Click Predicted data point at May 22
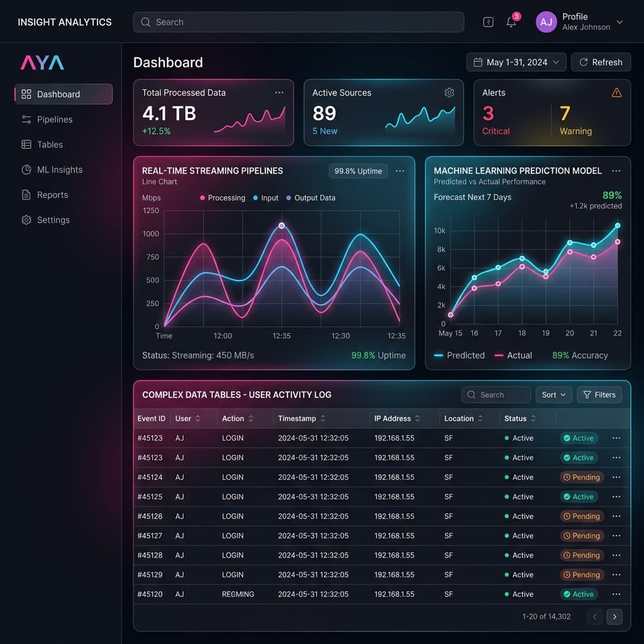644x644 pixels. [618, 226]
